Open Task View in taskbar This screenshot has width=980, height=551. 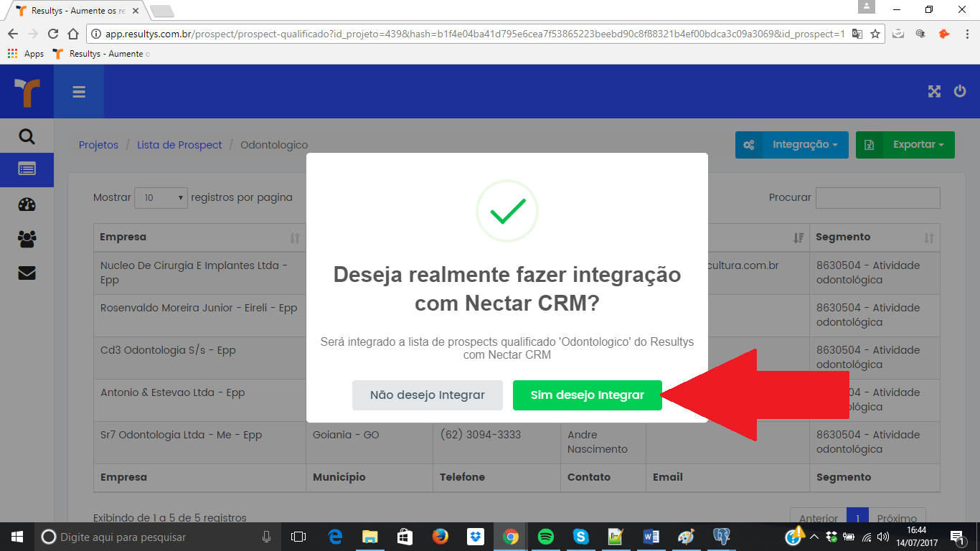298,537
